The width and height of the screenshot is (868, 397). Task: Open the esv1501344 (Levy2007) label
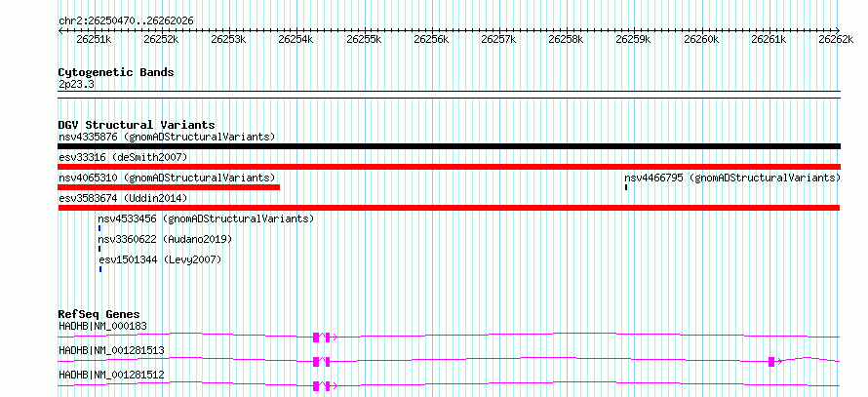point(160,259)
